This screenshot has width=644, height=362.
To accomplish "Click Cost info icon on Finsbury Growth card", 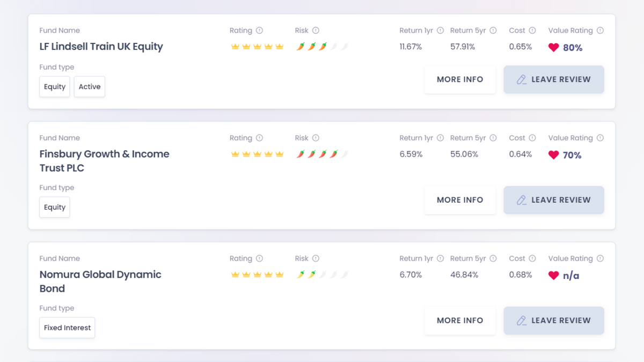I will (532, 138).
